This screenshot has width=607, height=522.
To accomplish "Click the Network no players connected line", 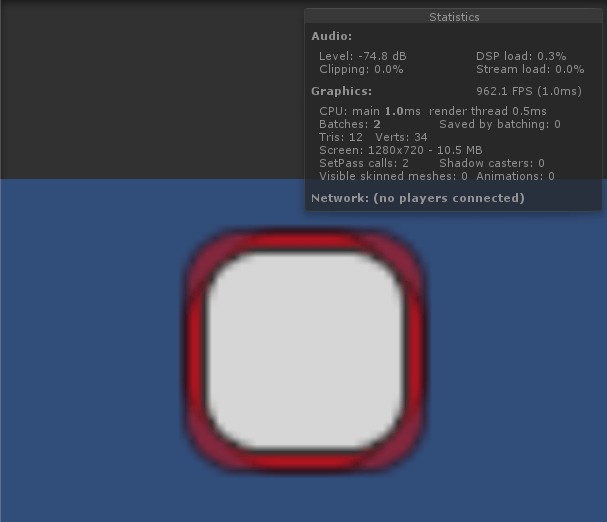I will coord(418,198).
